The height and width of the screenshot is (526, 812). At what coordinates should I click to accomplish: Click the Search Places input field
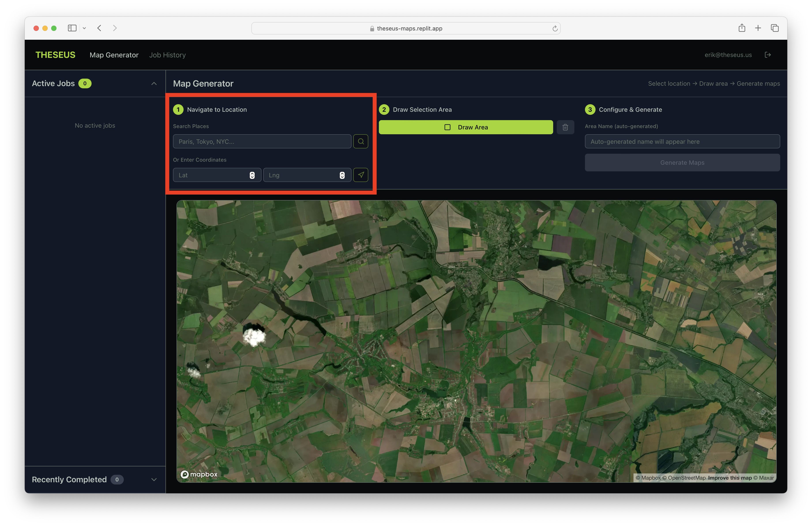click(262, 141)
